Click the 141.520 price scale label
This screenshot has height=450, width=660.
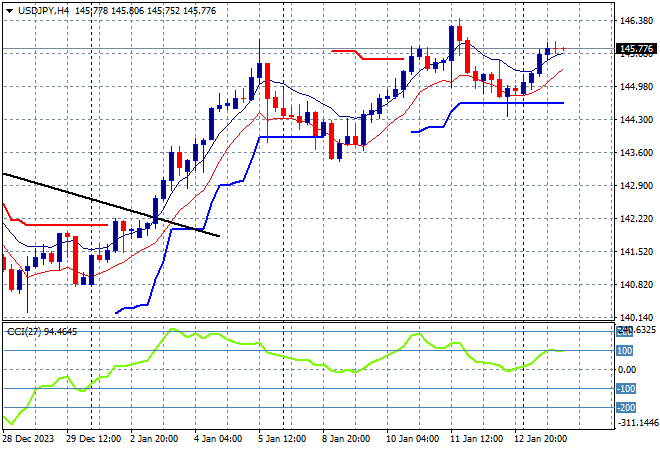coord(636,252)
